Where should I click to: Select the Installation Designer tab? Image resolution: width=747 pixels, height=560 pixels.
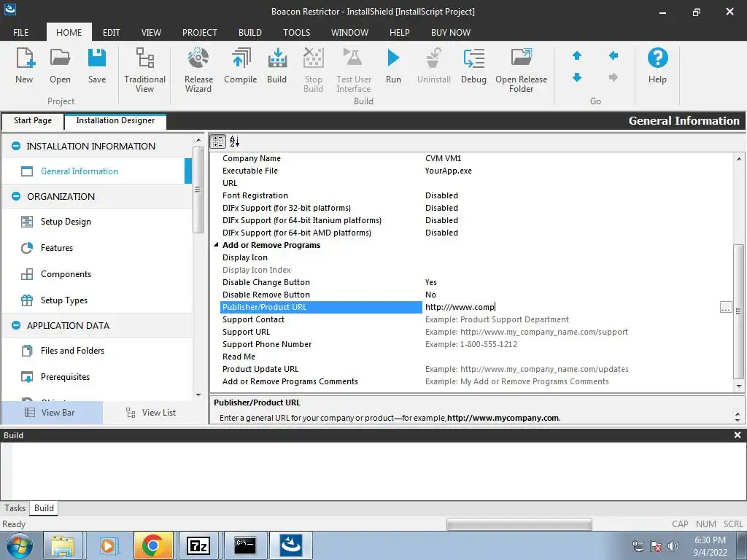pyautogui.click(x=115, y=120)
